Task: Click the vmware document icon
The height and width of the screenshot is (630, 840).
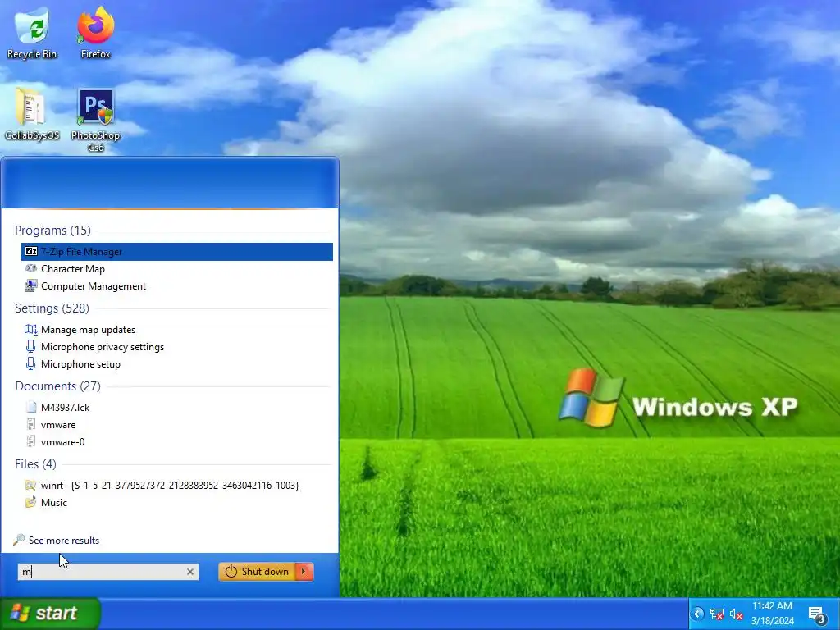Action: [31, 424]
